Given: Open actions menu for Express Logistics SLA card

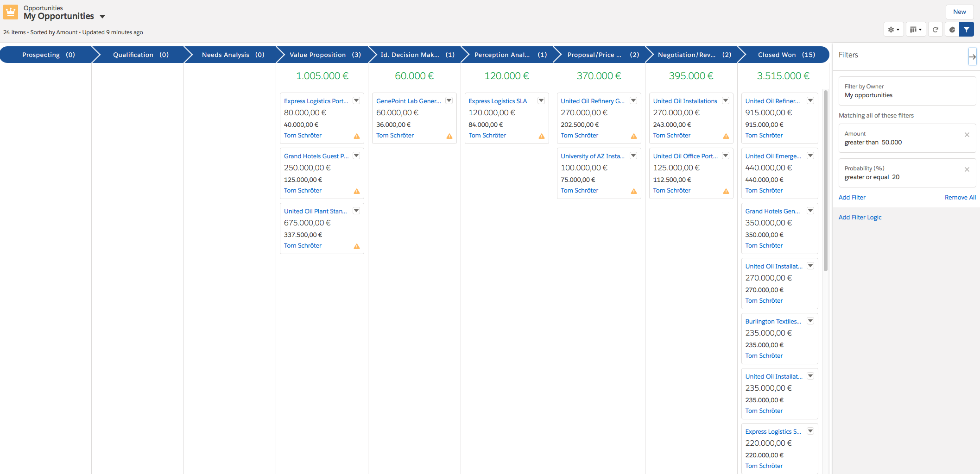Looking at the screenshot, I should coord(541,100).
